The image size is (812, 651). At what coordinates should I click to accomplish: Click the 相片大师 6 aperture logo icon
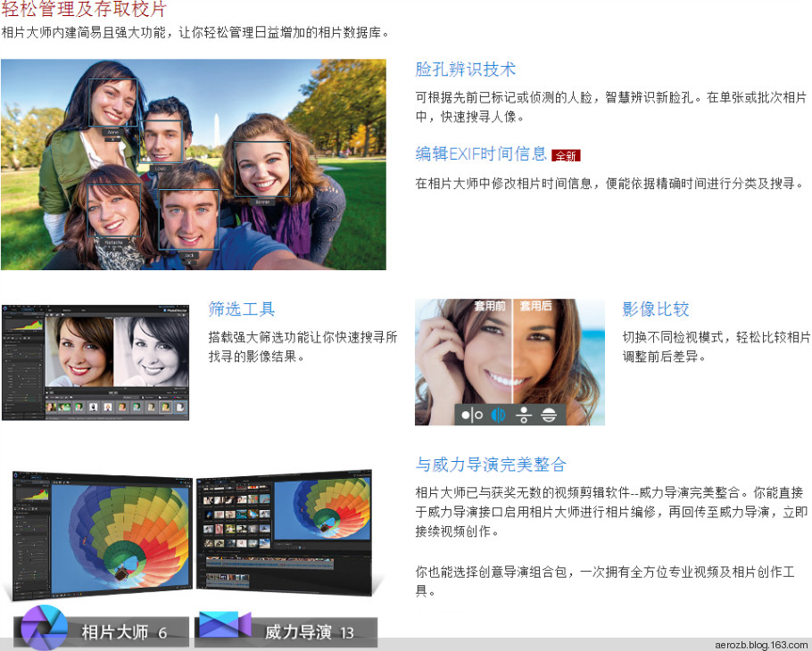[x=45, y=627]
